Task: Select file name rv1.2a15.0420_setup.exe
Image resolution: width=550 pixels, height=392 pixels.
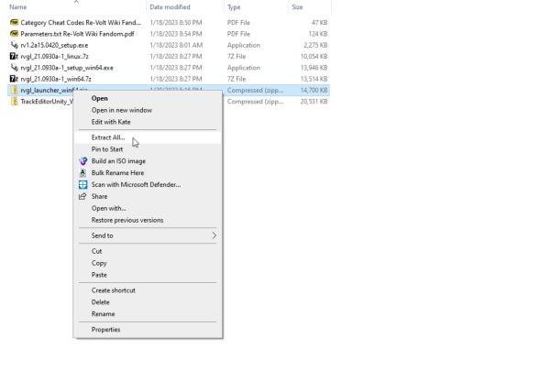Action: [54, 45]
